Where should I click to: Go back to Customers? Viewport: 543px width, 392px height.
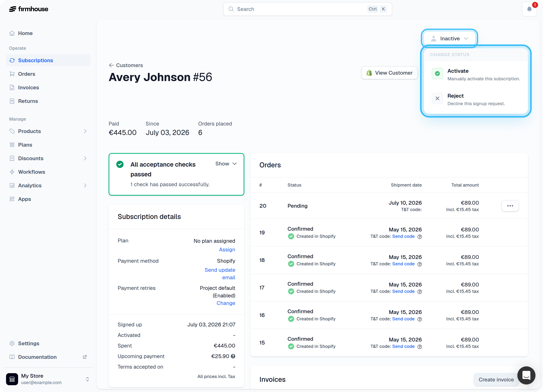(126, 65)
